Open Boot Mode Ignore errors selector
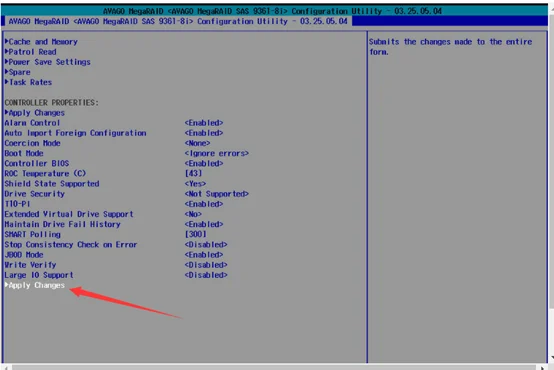This screenshot has width=554, height=370. [217, 153]
